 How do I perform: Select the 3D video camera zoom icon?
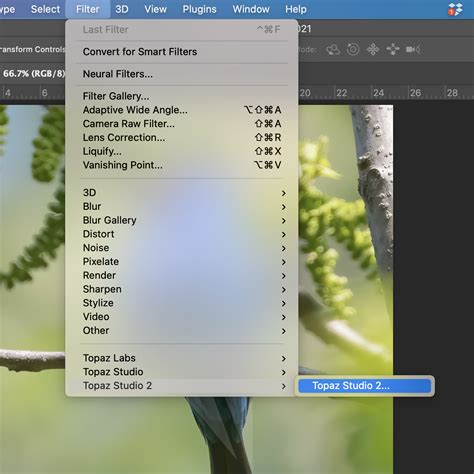413,50
